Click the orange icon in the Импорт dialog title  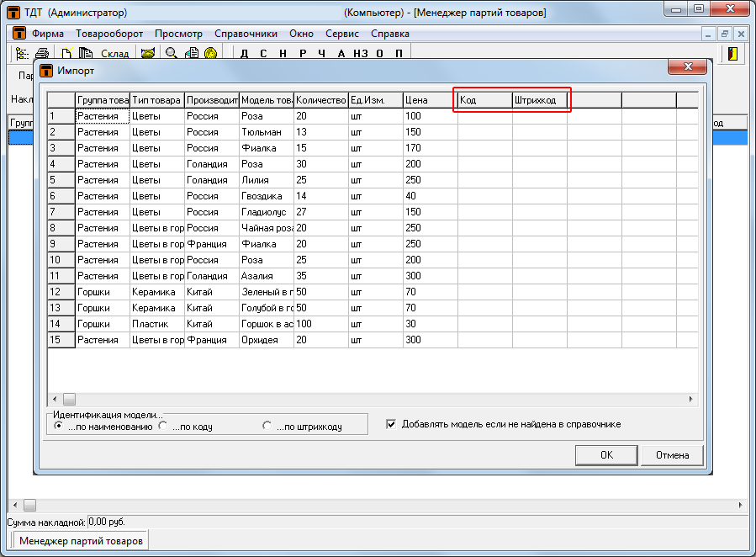pos(45,71)
